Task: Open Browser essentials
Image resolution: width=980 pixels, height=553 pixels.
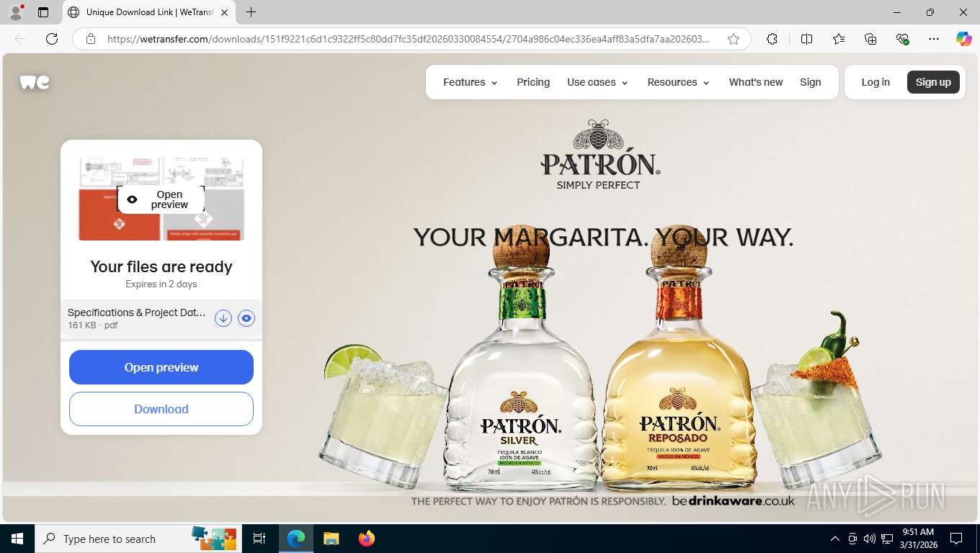Action: pyautogui.click(x=902, y=39)
